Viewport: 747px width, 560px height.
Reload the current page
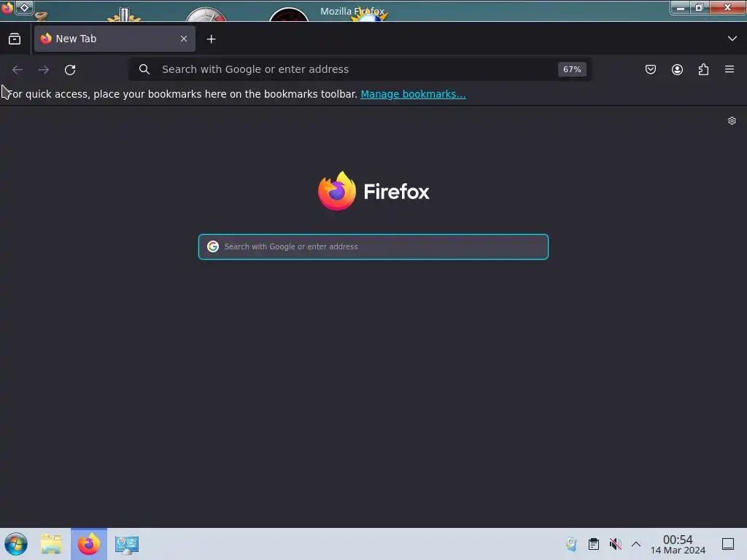(x=70, y=70)
